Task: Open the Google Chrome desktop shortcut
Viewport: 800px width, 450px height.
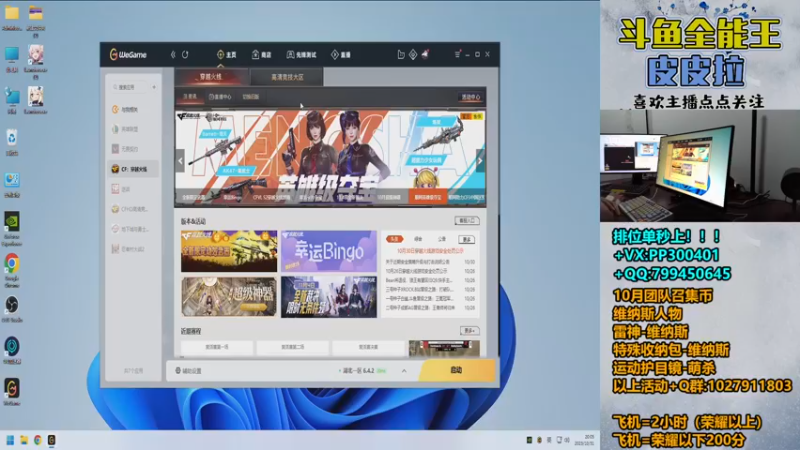Action: tap(12, 270)
